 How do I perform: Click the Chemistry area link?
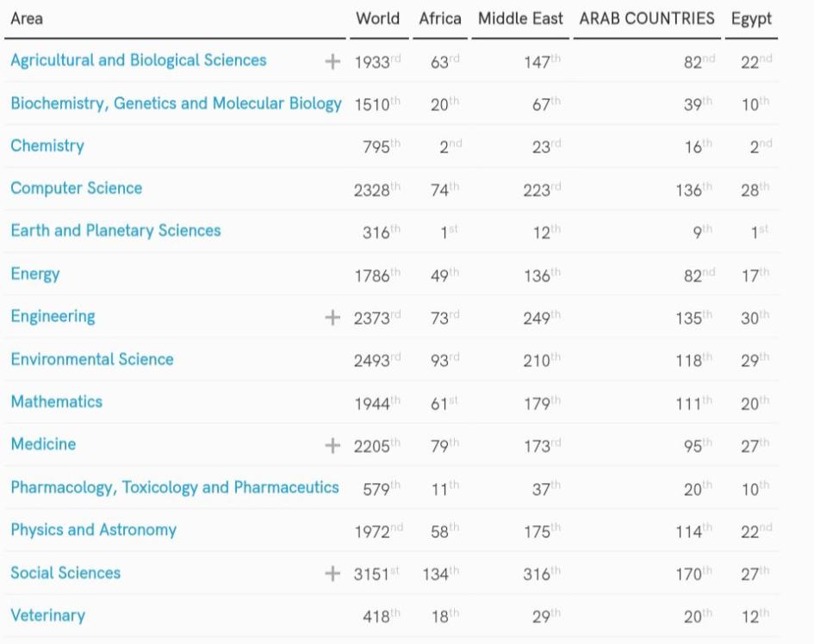(x=47, y=146)
